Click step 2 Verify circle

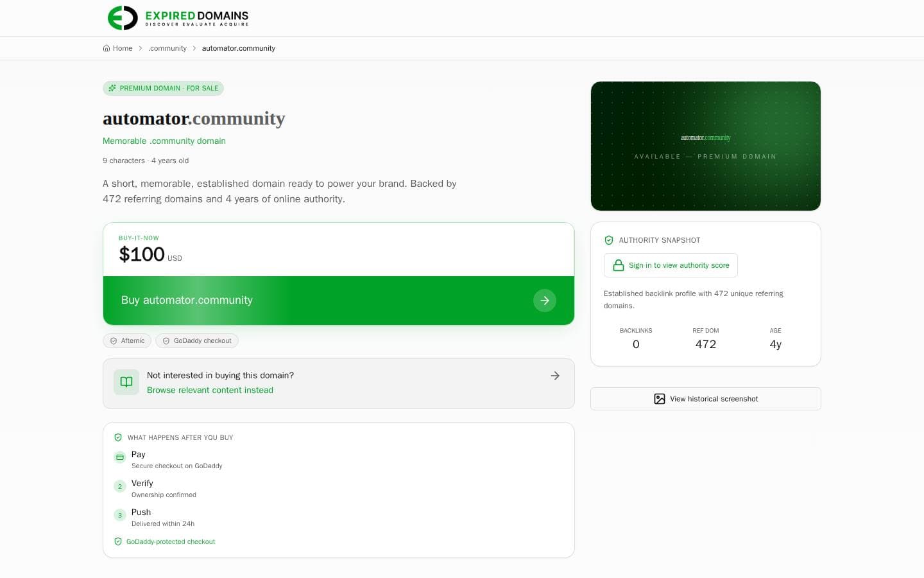(x=119, y=486)
